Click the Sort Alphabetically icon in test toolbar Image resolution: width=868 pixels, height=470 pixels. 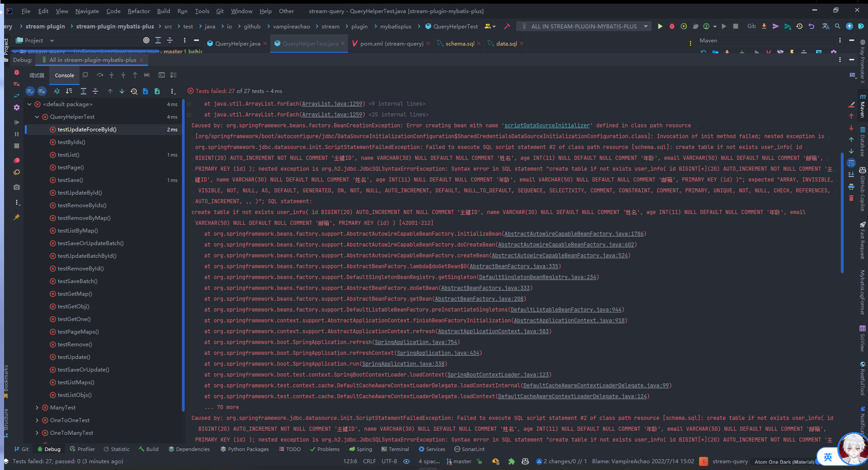[57, 91]
